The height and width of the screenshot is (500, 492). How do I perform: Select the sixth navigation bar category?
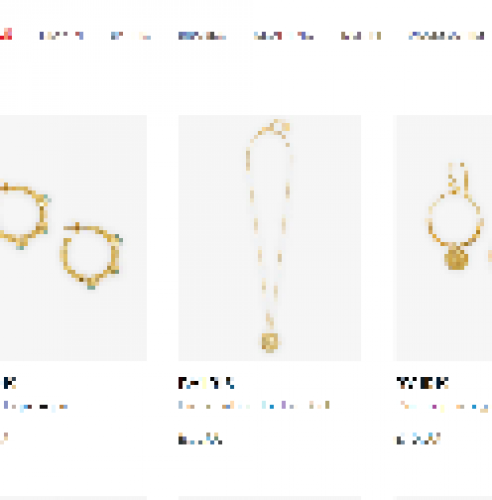point(361,36)
